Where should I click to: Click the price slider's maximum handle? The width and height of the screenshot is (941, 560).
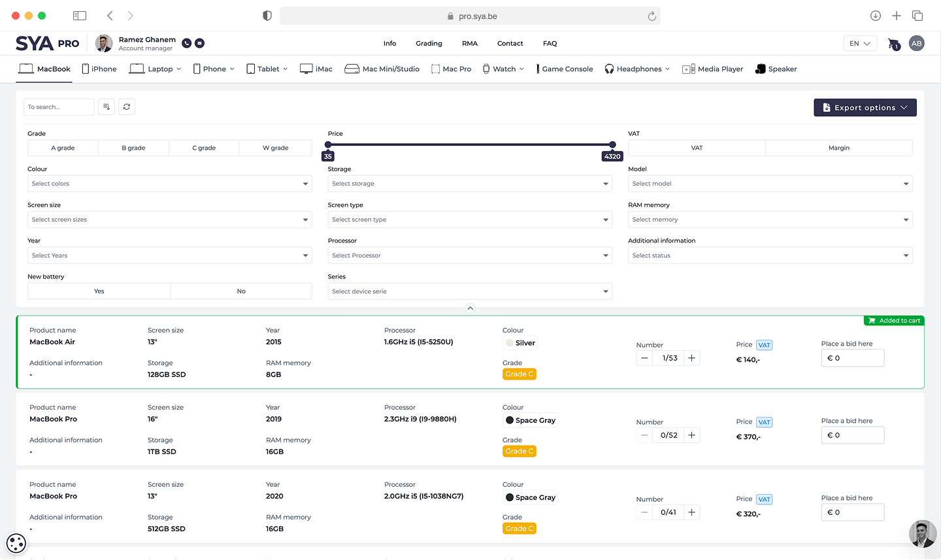click(x=612, y=145)
